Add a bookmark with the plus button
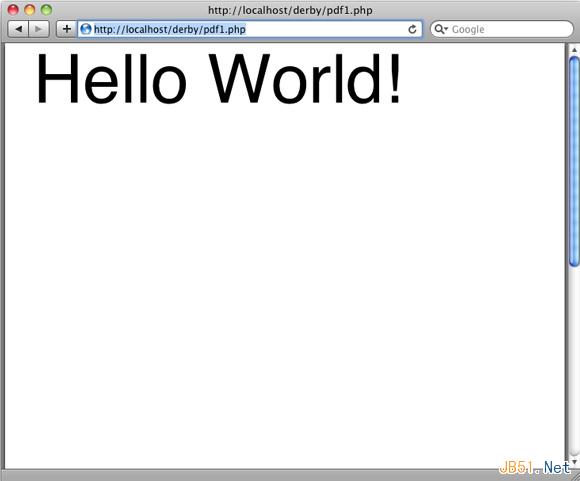Screen dimensions: 580x481 point(67,29)
